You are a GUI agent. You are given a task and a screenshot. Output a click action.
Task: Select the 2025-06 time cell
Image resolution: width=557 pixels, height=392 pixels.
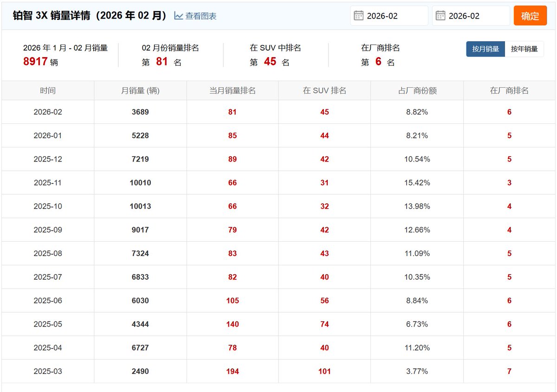[48, 301]
